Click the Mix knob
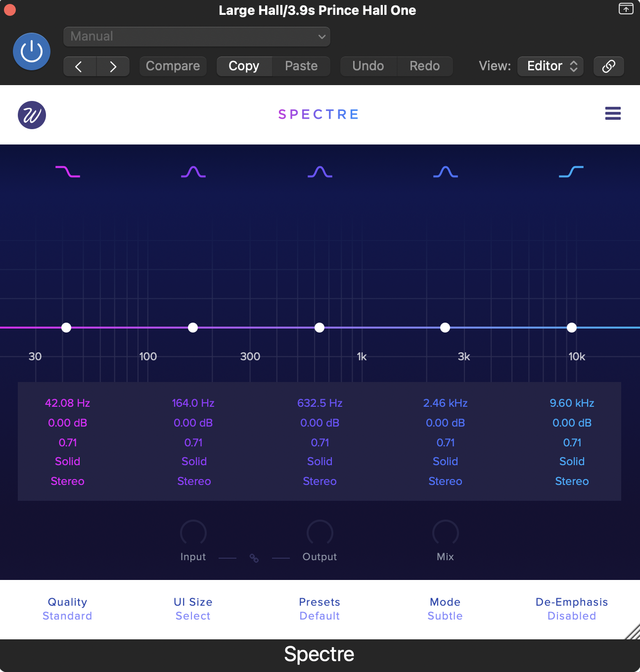The image size is (640, 672). (446, 533)
